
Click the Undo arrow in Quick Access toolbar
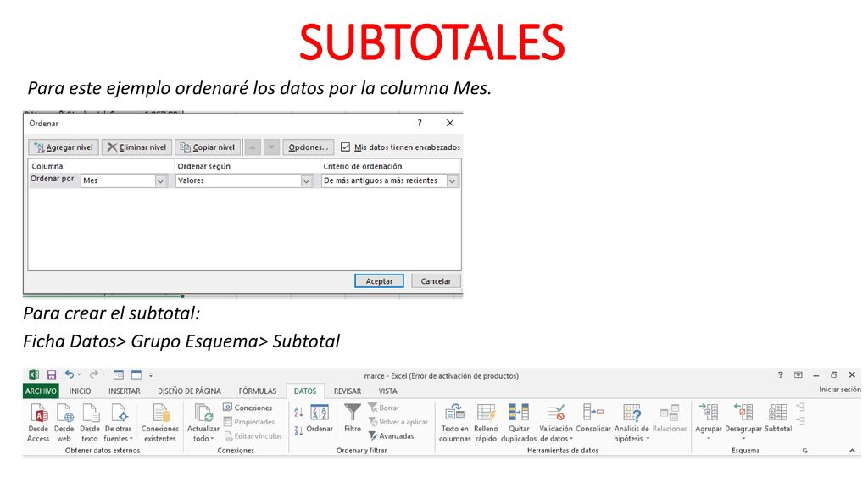click(x=70, y=374)
